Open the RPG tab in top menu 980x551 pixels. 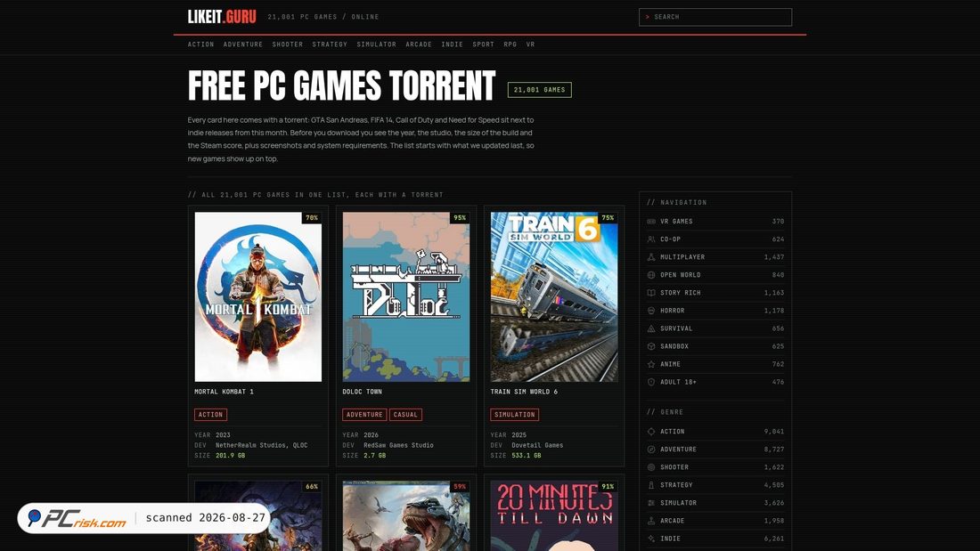click(510, 45)
